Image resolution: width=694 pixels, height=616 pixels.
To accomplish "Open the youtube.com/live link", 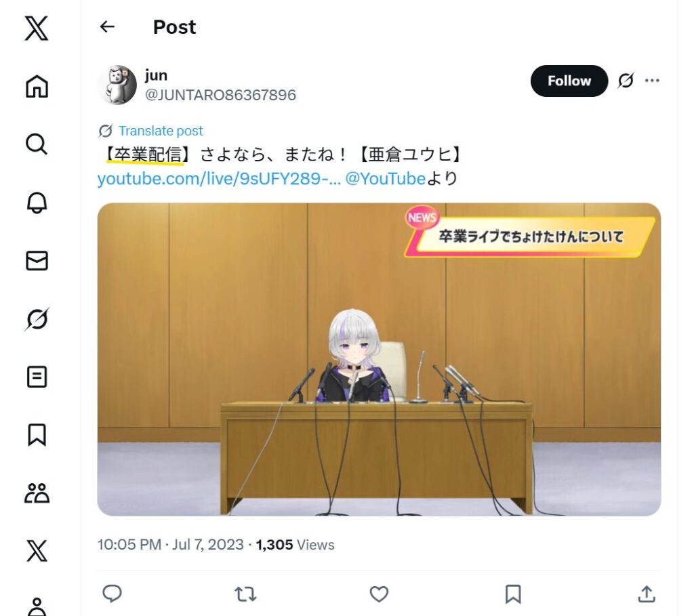I will 219,179.
